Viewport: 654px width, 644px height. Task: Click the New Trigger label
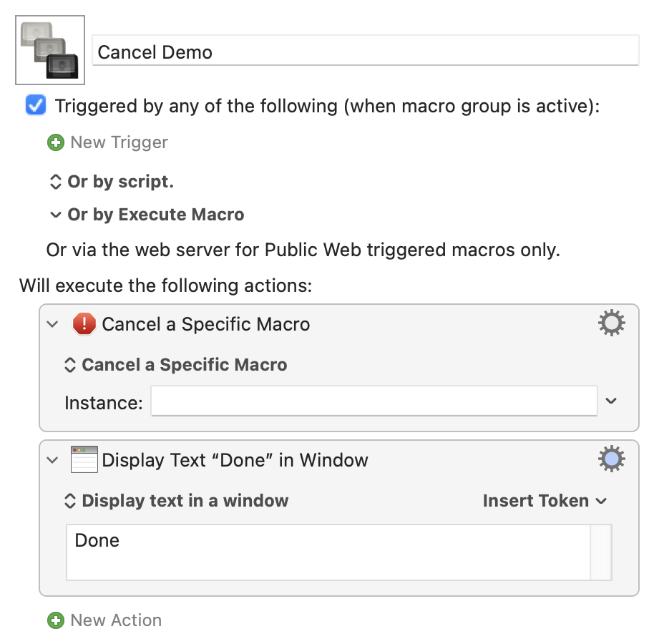[x=119, y=142]
